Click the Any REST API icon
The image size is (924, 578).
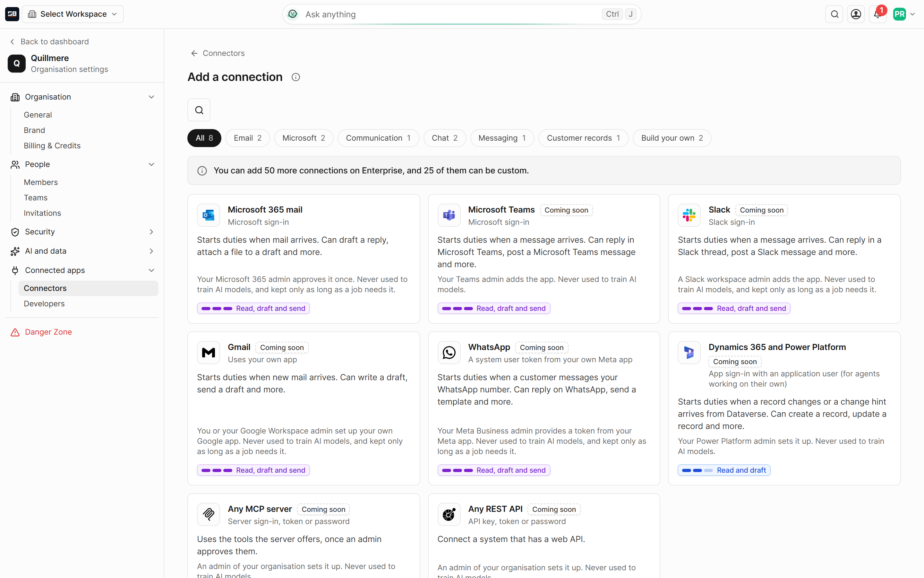pos(449,514)
